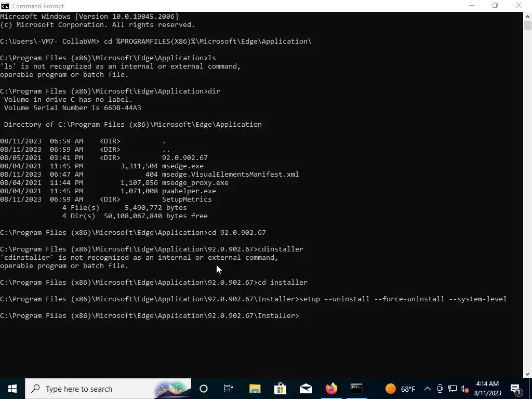Click the 'cd installer' command text
The image size is (532, 399).
tap(283, 282)
